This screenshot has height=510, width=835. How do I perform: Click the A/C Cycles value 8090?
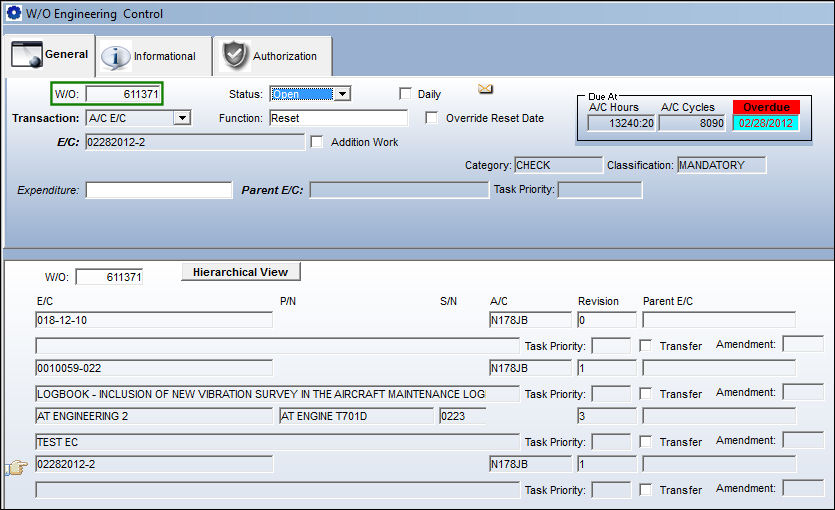click(x=692, y=123)
